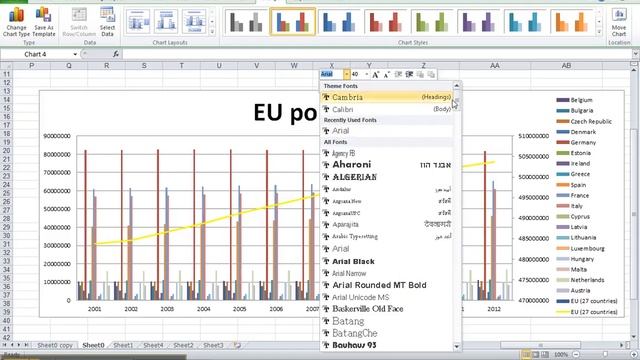Click the first-sheet navigation arrow
Screen dimensions: 640x360
point(5,345)
